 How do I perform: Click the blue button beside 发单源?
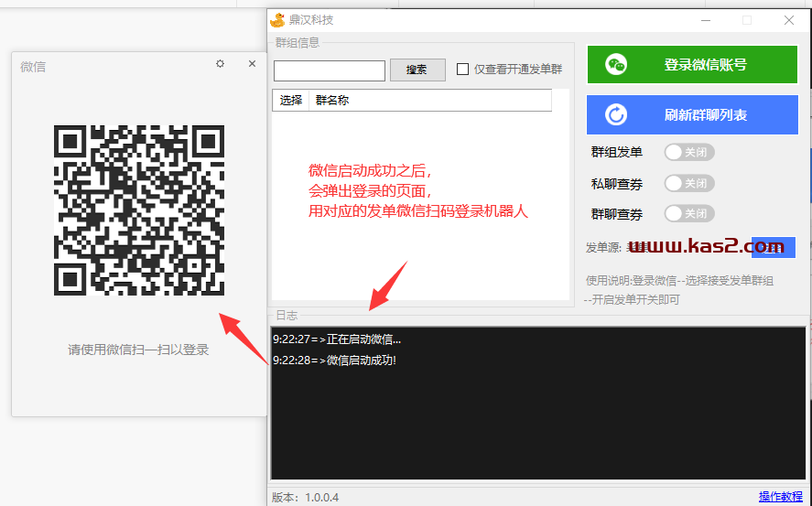(x=774, y=247)
